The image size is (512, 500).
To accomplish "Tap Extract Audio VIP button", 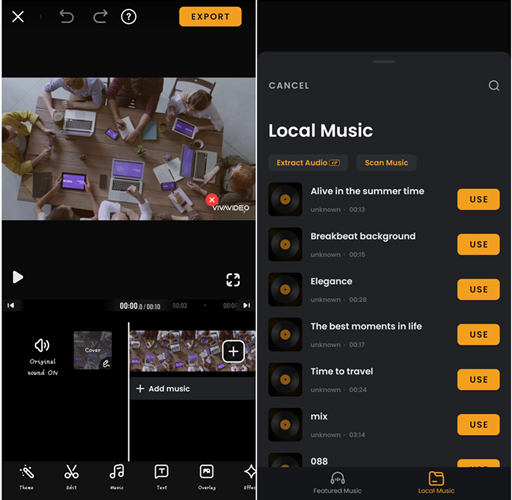I will (308, 163).
